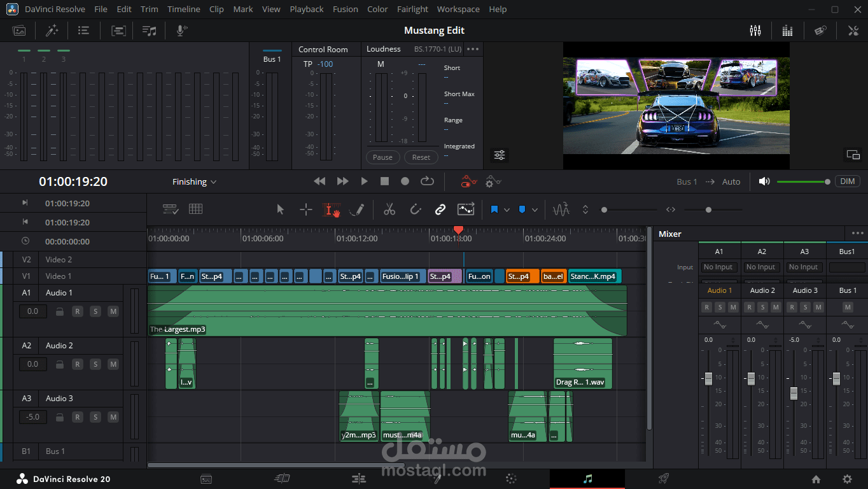Toggle the linked selection chain icon
Viewport: 868px width, 489px height.
(x=440, y=209)
